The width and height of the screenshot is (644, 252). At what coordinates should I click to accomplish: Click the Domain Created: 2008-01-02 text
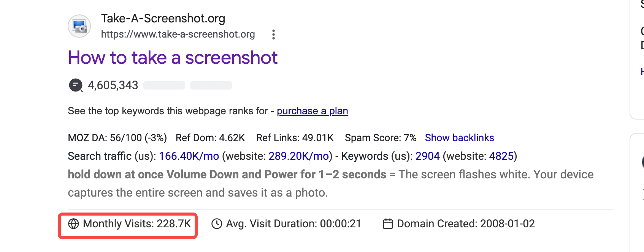tap(466, 224)
